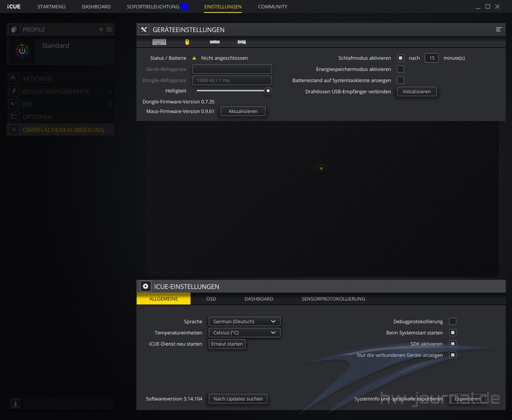Click the Aktionen icon in sidebar
512x420 pixels.
pos(13,78)
